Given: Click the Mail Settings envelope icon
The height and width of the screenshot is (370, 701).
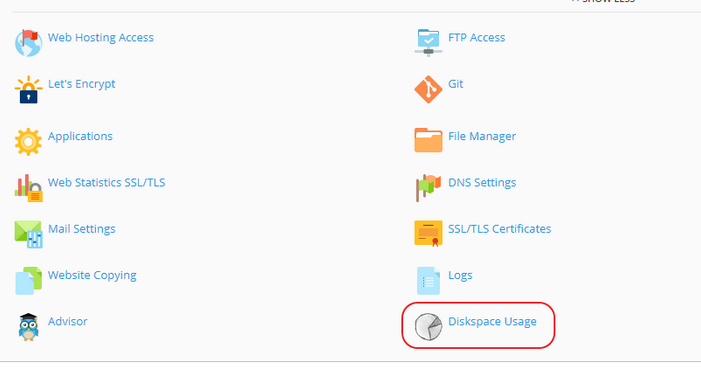Looking at the screenshot, I should tap(28, 235).
